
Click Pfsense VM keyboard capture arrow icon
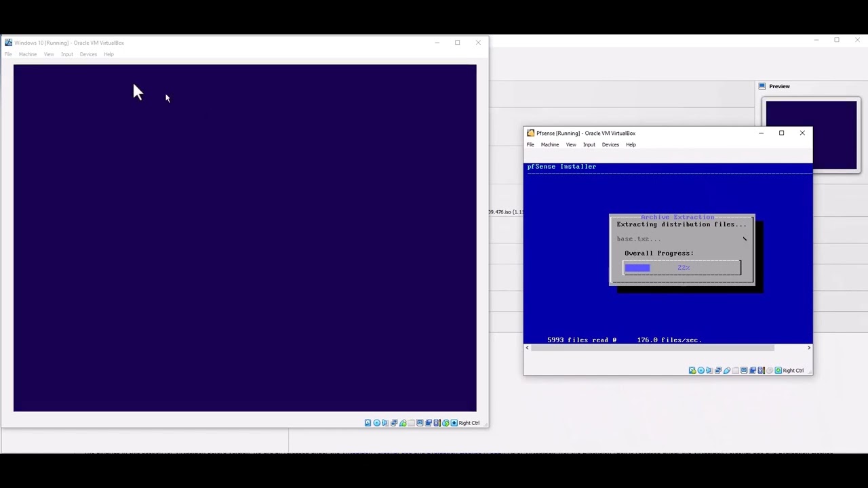pos(778,370)
